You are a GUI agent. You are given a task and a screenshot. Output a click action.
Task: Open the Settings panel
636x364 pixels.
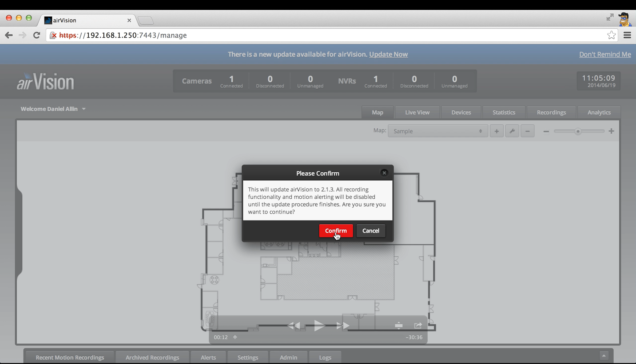[248, 357]
